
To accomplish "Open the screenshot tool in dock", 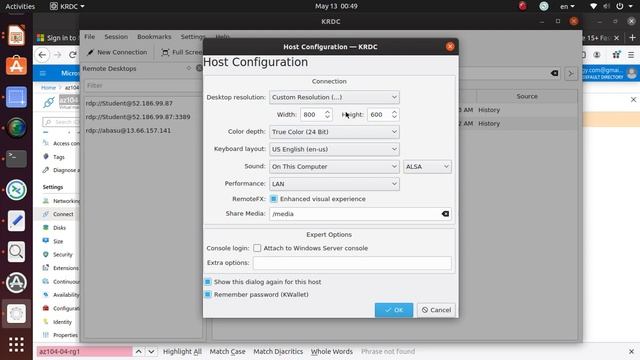I will pyautogui.click(x=16, y=97).
